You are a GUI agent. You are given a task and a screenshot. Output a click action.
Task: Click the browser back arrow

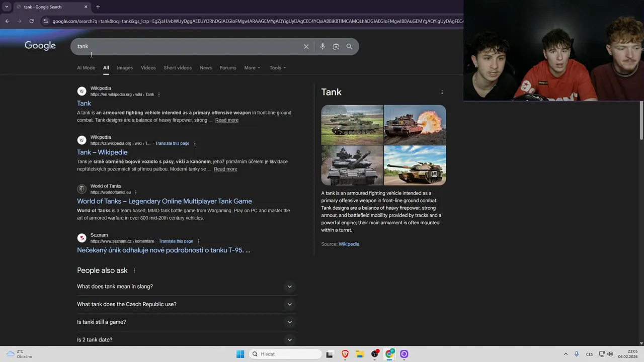(x=7, y=21)
